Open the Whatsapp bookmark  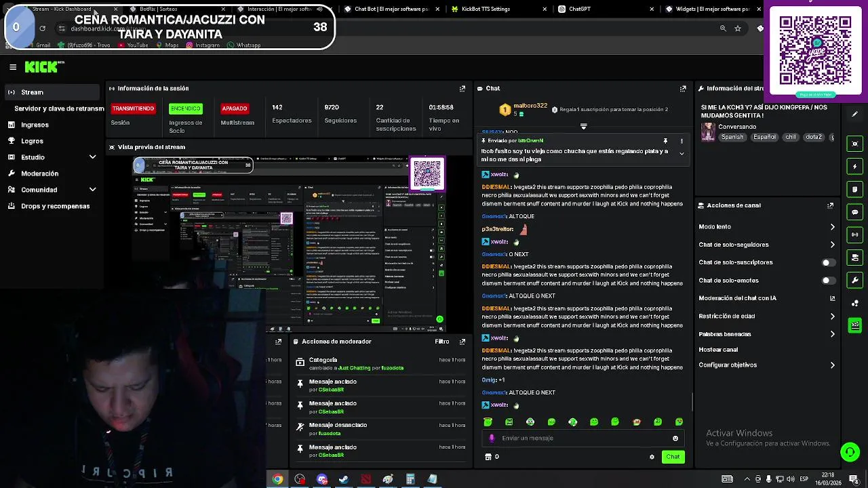coord(244,45)
